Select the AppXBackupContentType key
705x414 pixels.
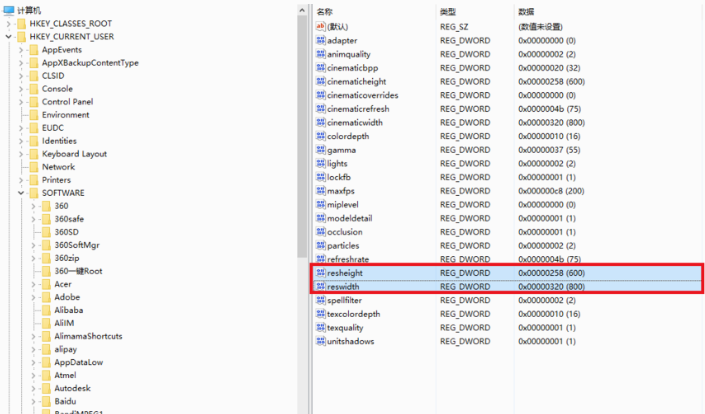tap(90, 62)
